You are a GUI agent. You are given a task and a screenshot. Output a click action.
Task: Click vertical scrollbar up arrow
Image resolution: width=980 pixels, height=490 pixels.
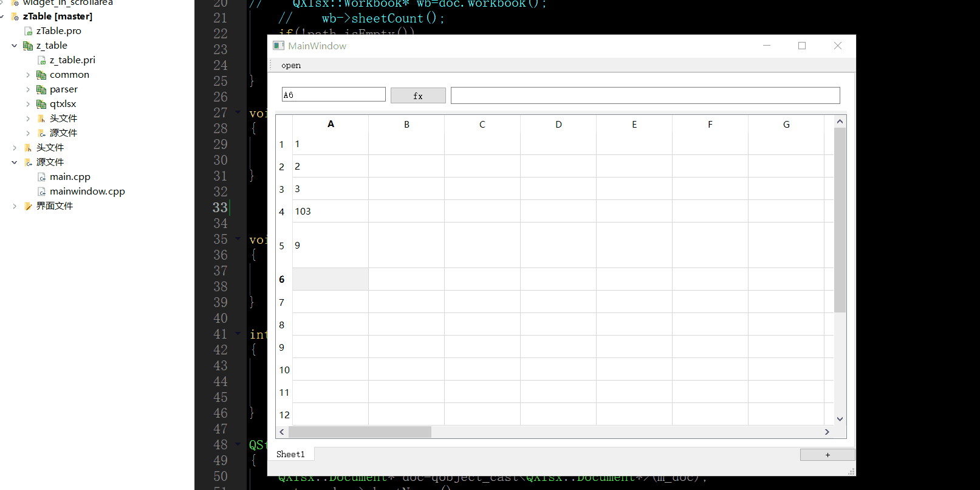coord(840,122)
